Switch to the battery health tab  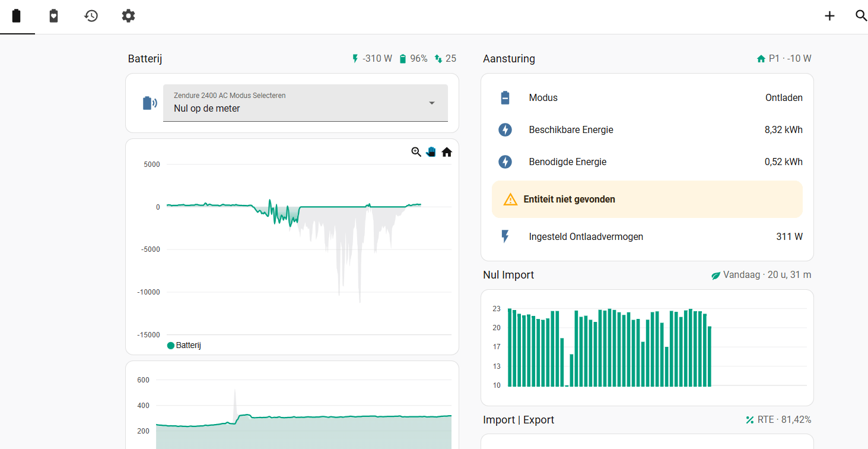(53, 16)
